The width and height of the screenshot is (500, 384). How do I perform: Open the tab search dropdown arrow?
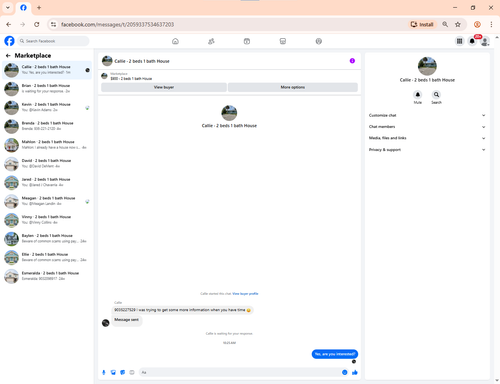coord(8,8)
